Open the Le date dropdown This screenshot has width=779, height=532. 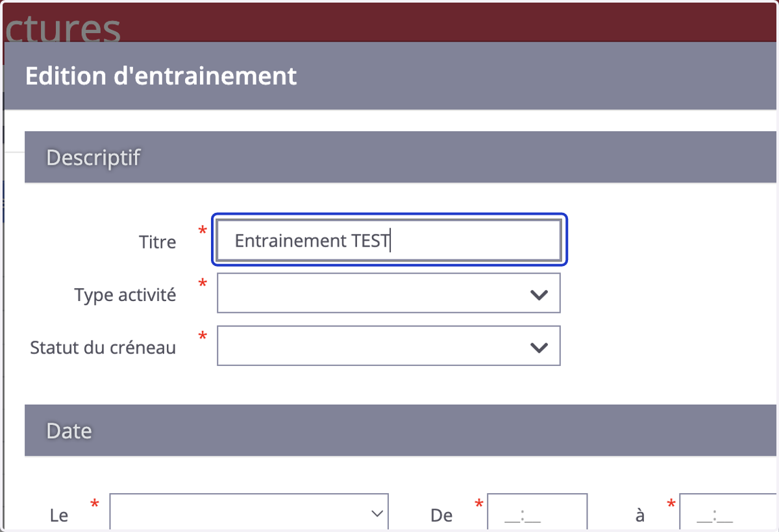[x=249, y=513]
